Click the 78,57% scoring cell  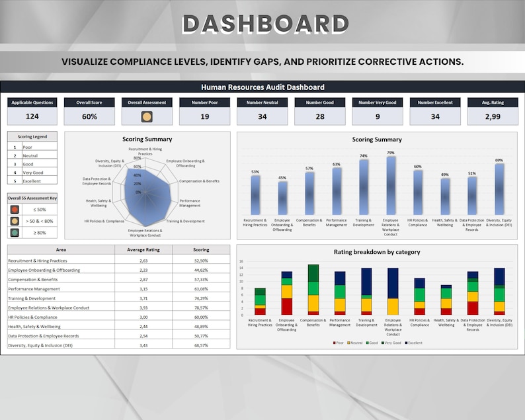(x=201, y=308)
